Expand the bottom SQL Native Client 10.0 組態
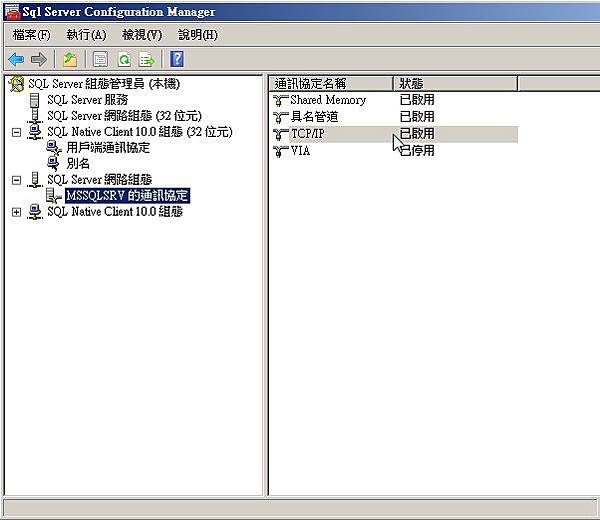Screen dimensions: 600x520 point(16,212)
